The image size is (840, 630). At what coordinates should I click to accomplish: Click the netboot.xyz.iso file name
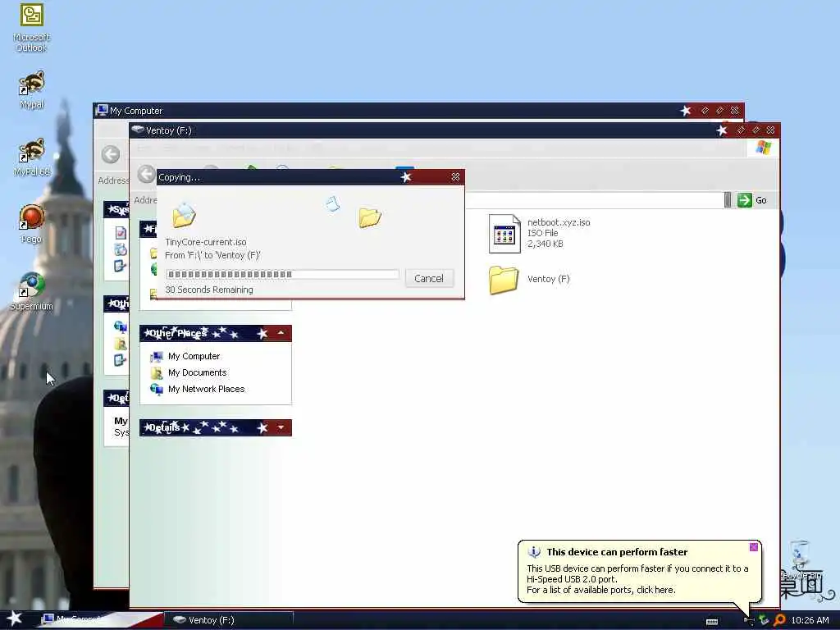559,222
